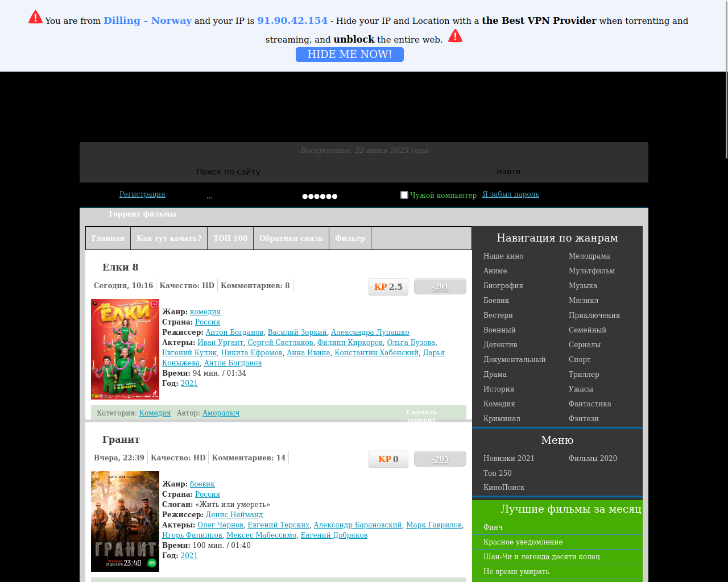Click the KP 2.5 rating badge
Screen dimensions: 728x582
coord(388,287)
